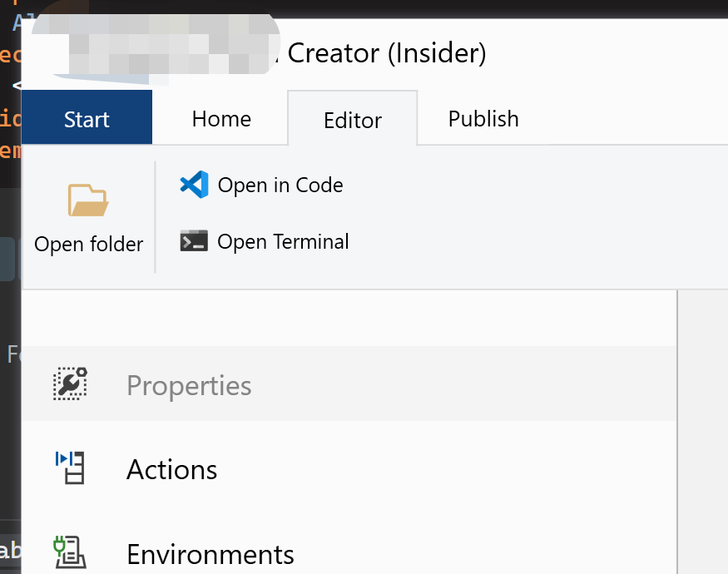Open the Properties navigation item text

tap(189, 386)
